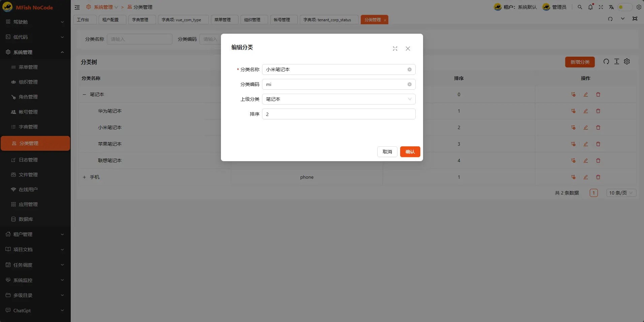The height and width of the screenshot is (322, 644).
Task: Open the 10条/页 page size selector
Action: point(621,193)
